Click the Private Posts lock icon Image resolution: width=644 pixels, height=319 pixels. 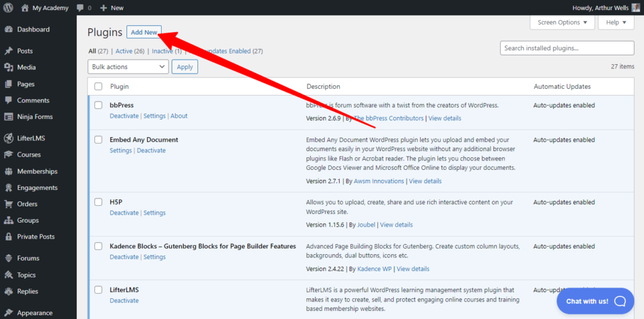[x=8, y=237]
